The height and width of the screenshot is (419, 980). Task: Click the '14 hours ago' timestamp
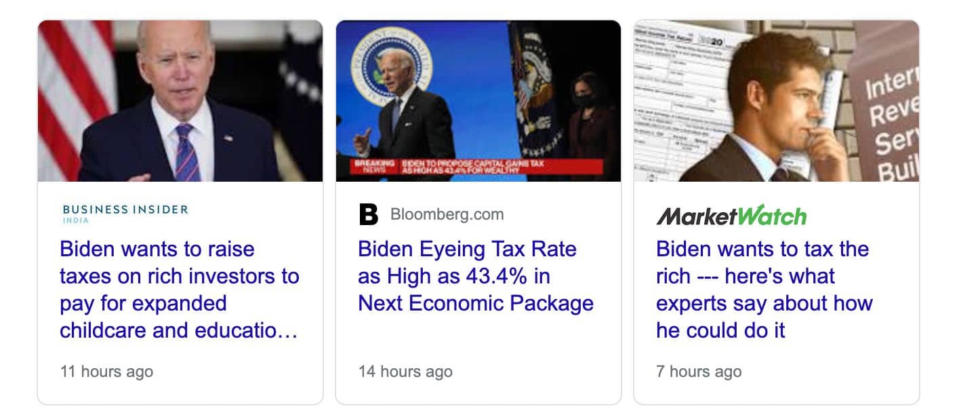(x=405, y=372)
